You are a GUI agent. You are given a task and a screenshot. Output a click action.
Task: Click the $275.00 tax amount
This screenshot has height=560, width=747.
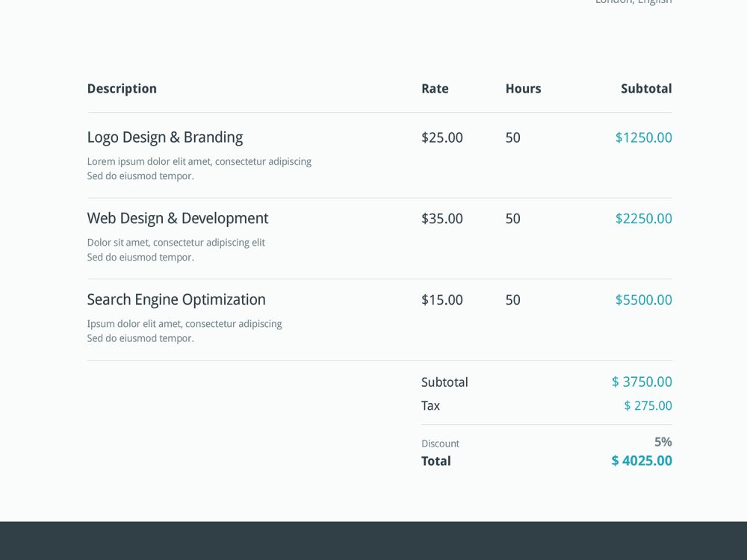point(648,405)
